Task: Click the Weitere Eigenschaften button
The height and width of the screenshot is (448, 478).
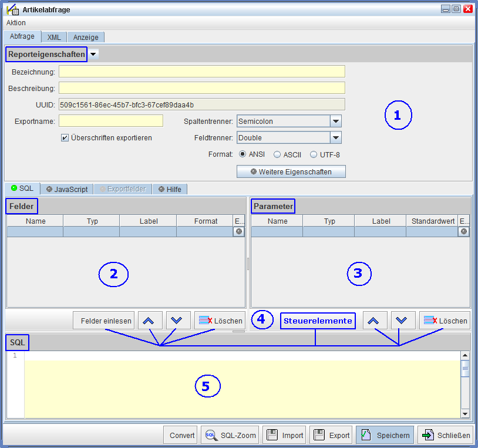Action: pos(291,172)
